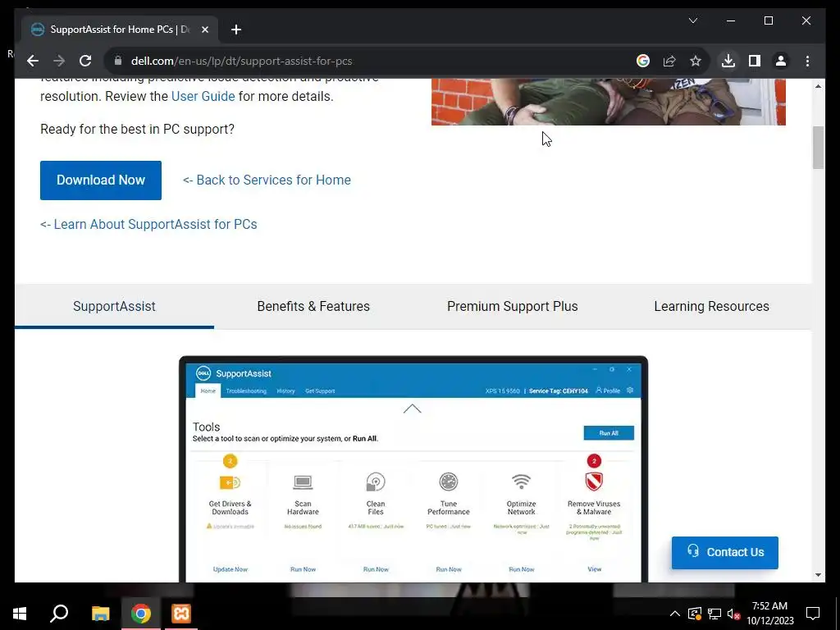
Task: Show hidden system tray icons
Action: coord(675,614)
